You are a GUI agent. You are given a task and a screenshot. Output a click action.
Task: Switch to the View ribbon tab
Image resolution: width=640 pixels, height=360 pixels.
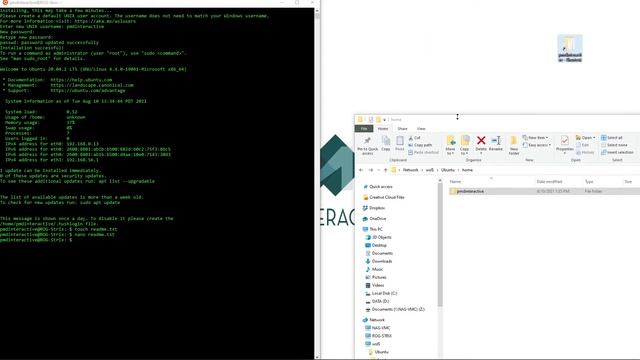point(421,129)
